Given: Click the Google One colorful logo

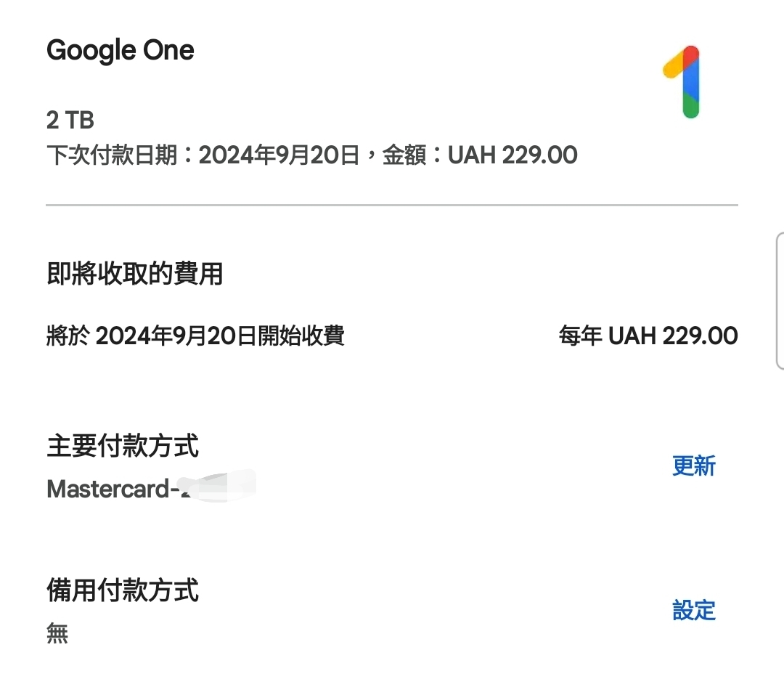Looking at the screenshot, I should pyautogui.click(x=682, y=81).
